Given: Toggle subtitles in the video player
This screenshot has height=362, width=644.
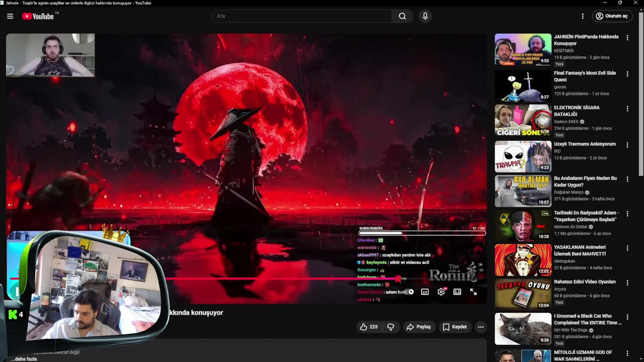Looking at the screenshot, I should point(425,292).
